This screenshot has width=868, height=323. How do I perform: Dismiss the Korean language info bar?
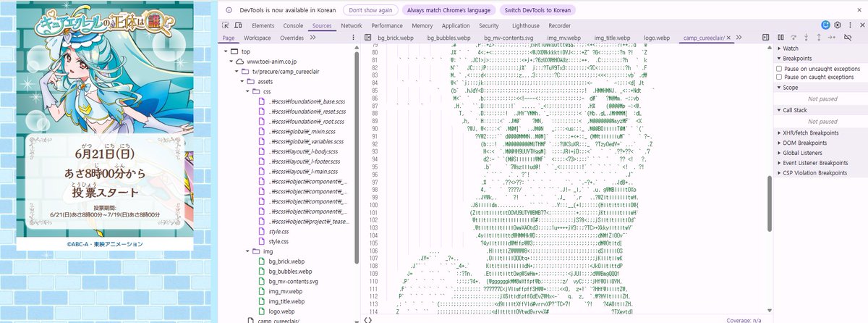(859, 10)
